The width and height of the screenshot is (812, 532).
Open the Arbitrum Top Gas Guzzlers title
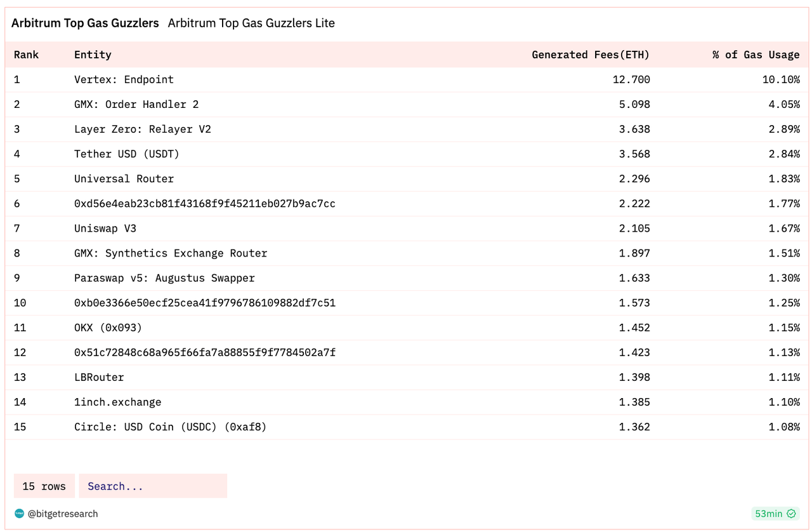pyautogui.click(x=85, y=23)
